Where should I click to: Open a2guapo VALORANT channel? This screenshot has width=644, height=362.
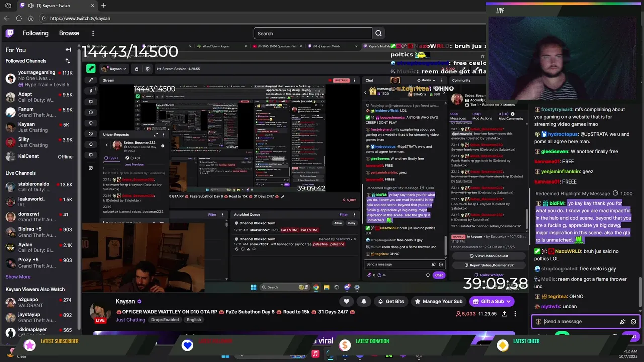[39, 302]
